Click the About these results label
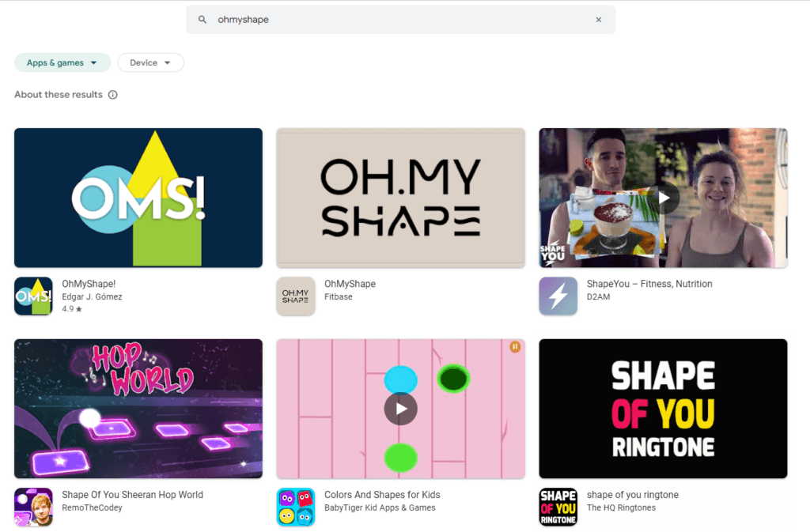 [x=59, y=94]
